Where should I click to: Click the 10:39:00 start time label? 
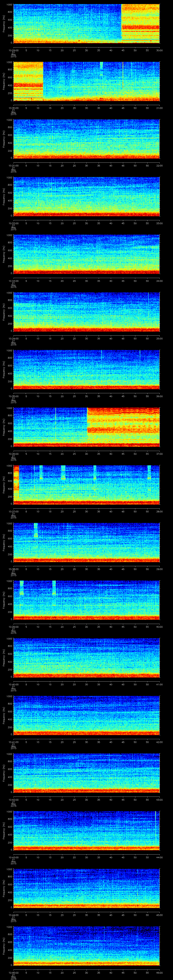click(x=13, y=627)
